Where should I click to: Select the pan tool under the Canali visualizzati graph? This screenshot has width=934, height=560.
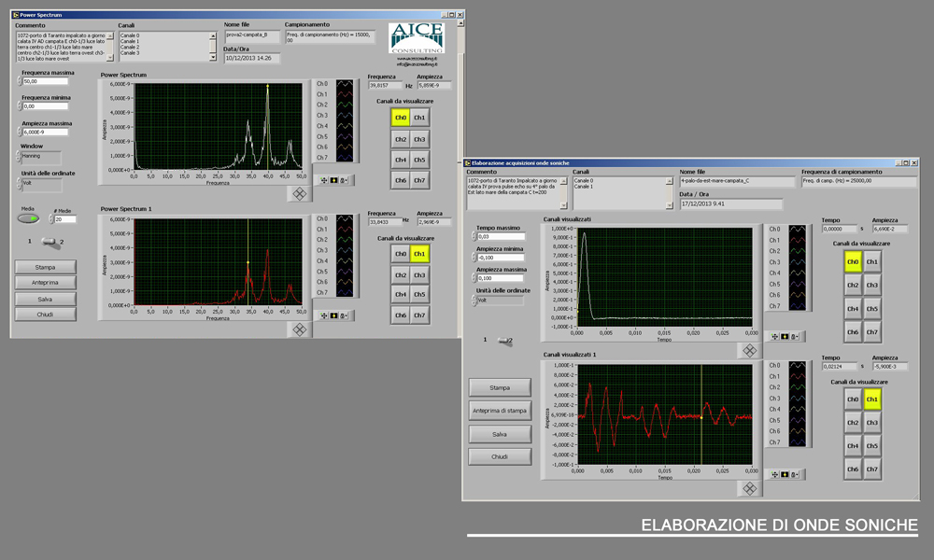[795, 337]
